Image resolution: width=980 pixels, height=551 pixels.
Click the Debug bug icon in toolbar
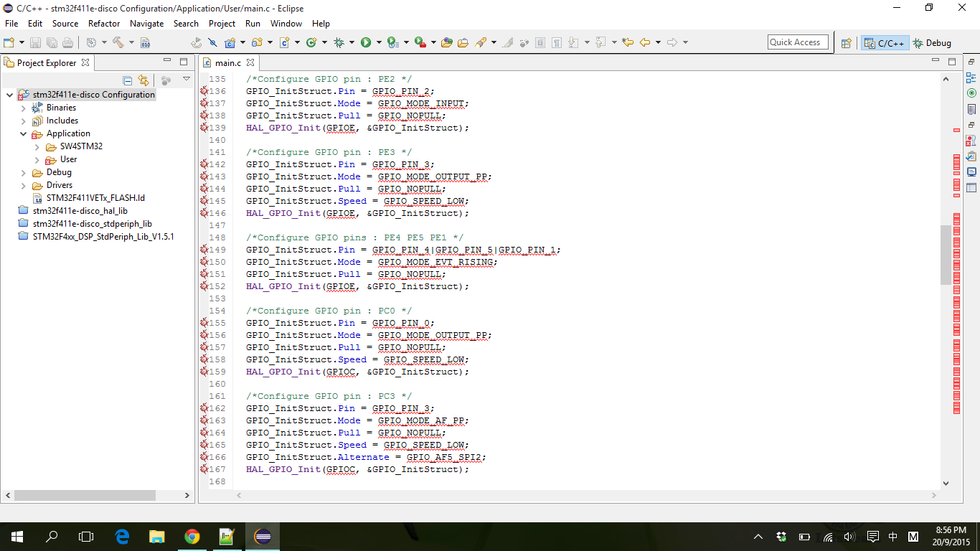339,42
